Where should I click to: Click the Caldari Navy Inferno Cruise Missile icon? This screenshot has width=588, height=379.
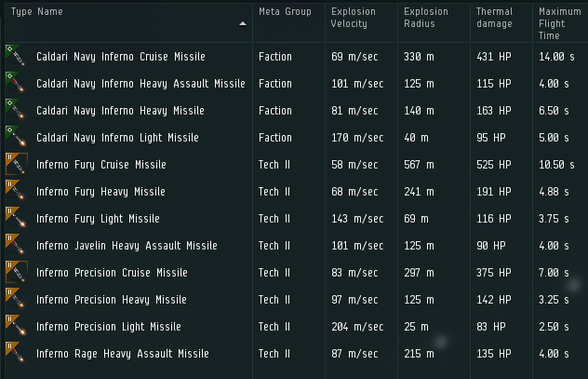point(16,56)
